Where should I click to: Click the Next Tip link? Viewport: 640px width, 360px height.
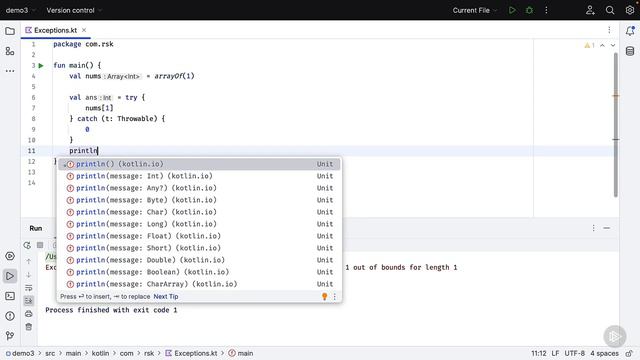click(x=166, y=296)
